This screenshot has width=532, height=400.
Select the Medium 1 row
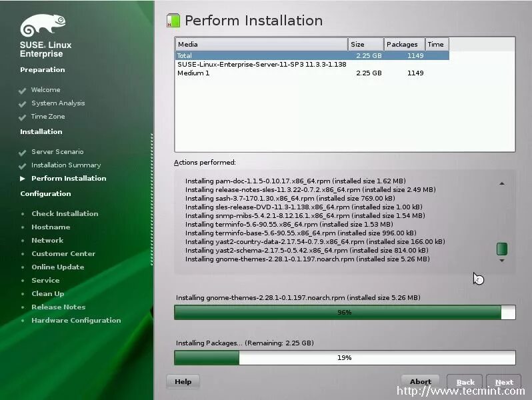(x=312, y=73)
